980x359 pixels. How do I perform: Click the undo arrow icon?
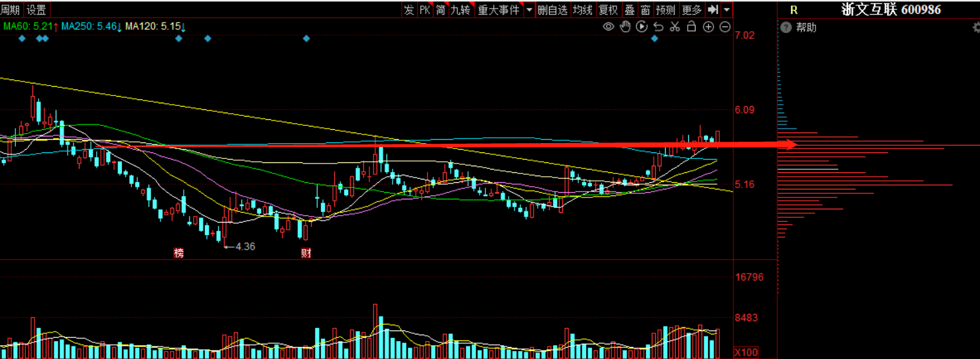[658, 26]
